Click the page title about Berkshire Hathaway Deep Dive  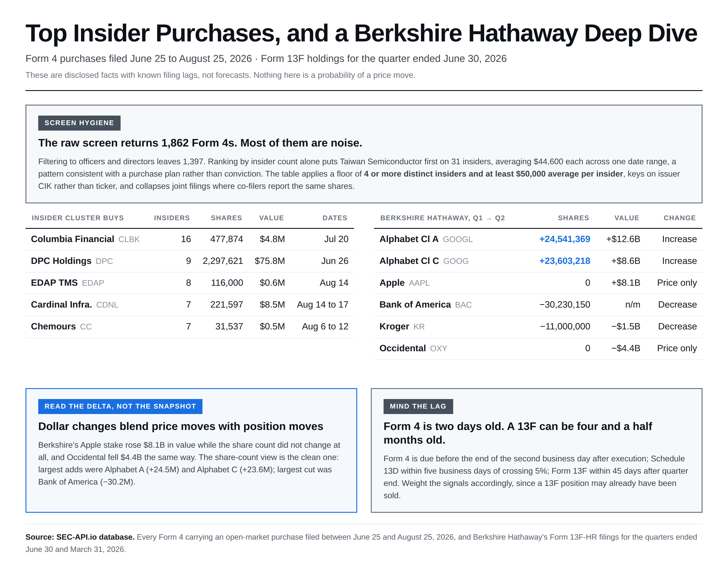(x=361, y=33)
